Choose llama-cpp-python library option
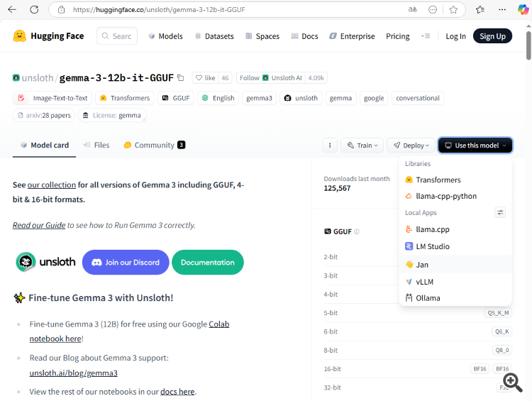The height and width of the screenshot is (401, 532). [x=455, y=196]
